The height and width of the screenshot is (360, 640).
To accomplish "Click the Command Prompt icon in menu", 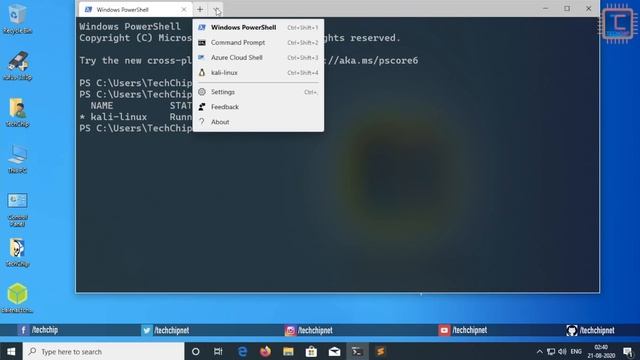I will pos(202,42).
